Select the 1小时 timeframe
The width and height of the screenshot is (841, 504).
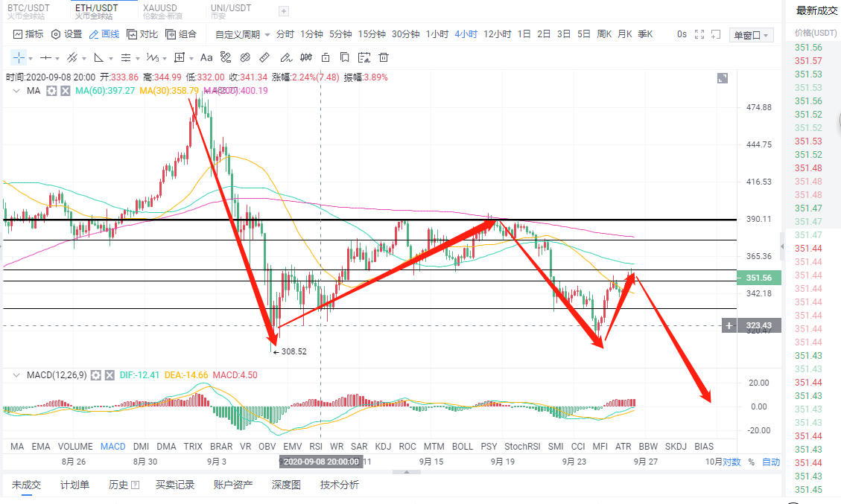437,34
